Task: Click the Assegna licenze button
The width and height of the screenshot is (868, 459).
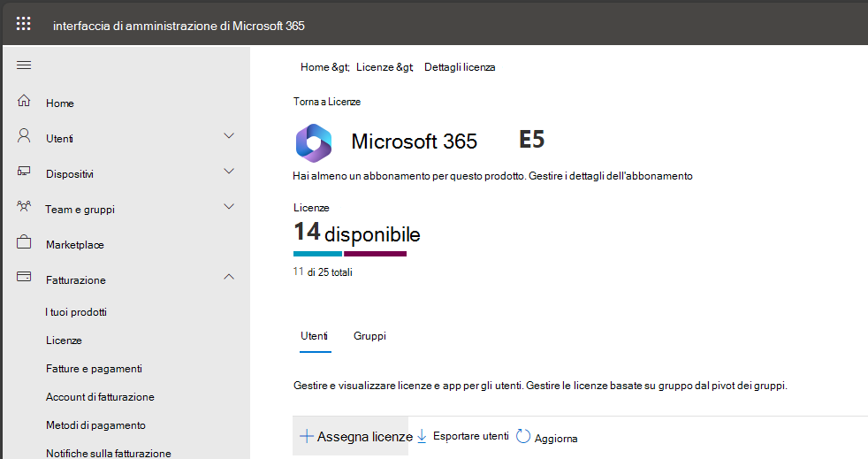Action: tap(350, 436)
